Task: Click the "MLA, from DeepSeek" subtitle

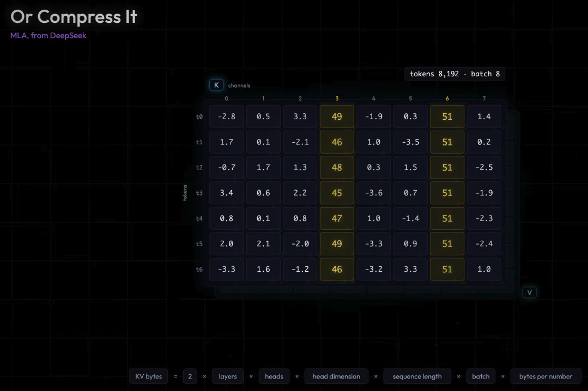Action: click(x=49, y=35)
